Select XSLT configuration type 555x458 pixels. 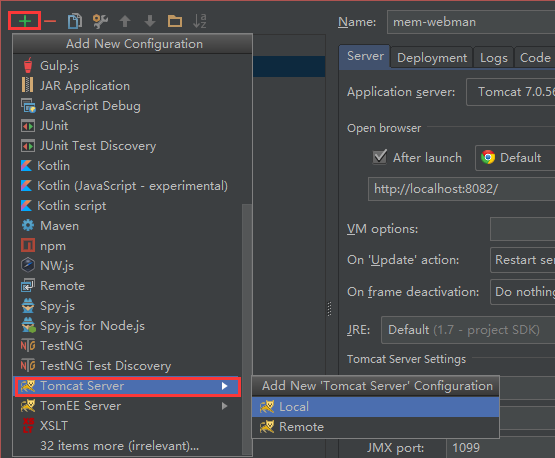click(x=128, y=426)
